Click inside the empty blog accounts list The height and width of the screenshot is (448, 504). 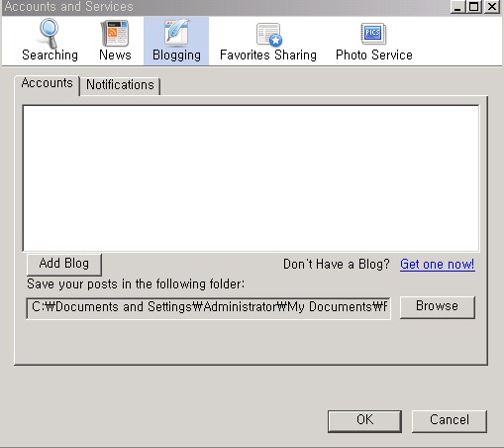point(251,178)
